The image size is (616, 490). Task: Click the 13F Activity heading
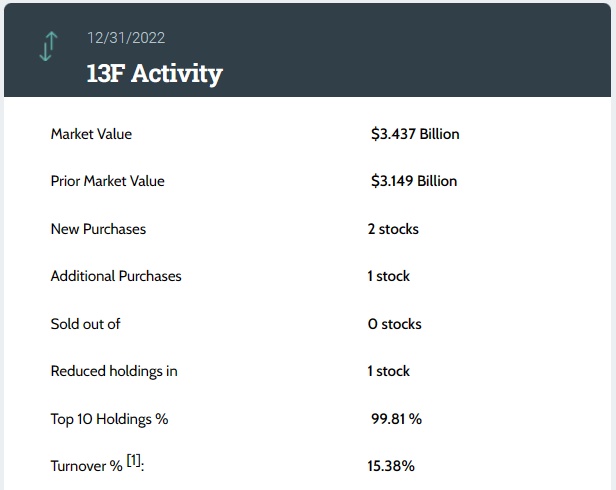154,73
